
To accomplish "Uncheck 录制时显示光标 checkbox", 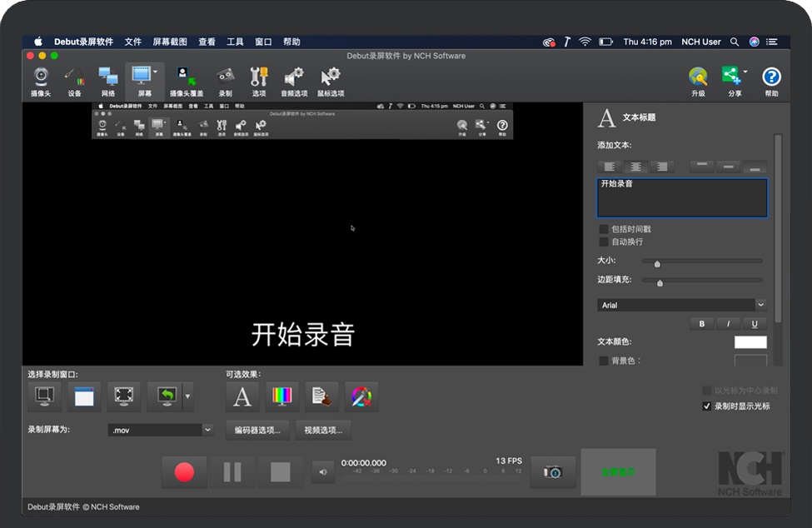I will pyautogui.click(x=707, y=406).
